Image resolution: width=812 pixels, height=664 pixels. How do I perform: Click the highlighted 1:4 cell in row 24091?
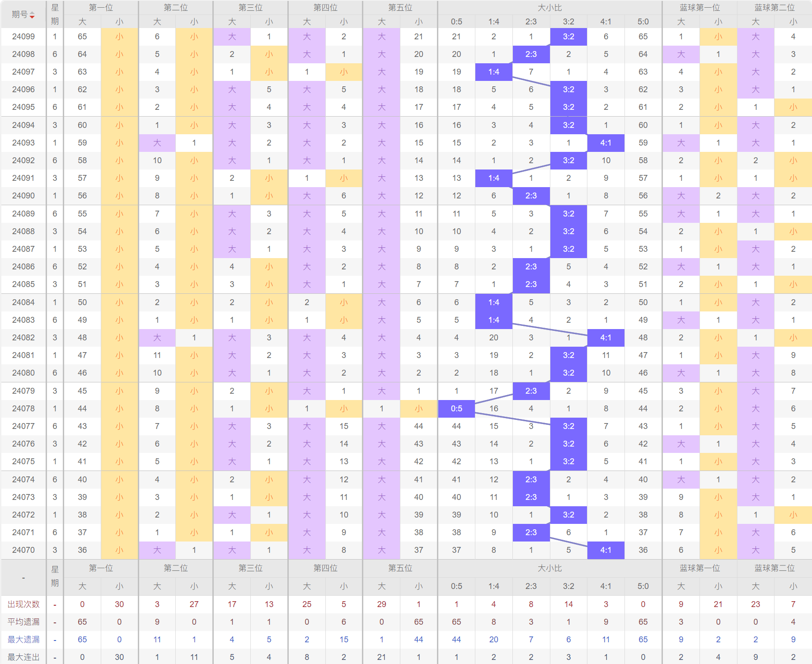(494, 178)
